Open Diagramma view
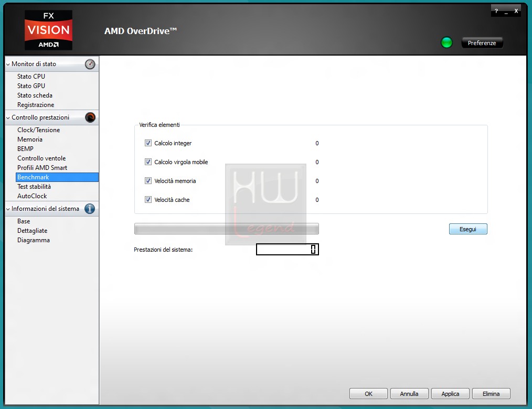The width and height of the screenshot is (532, 409). (x=34, y=240)
